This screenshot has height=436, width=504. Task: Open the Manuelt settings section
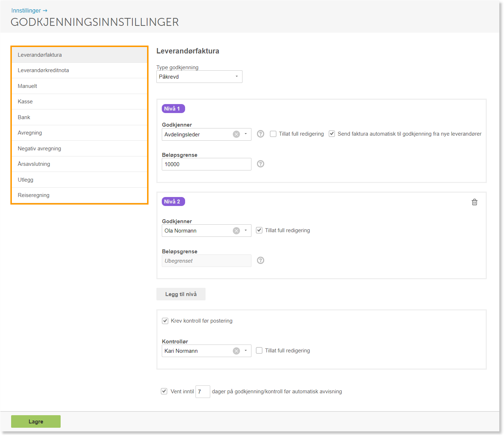(80, 86)
